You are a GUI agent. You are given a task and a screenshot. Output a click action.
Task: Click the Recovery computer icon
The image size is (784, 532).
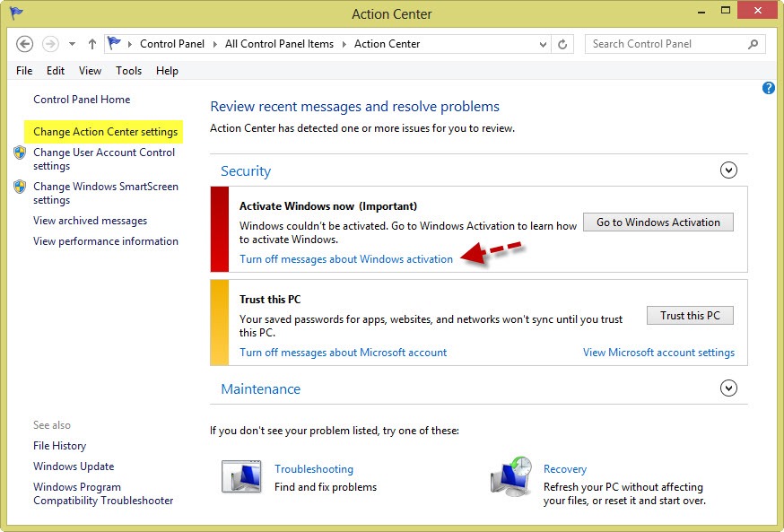tap(510, 475)
